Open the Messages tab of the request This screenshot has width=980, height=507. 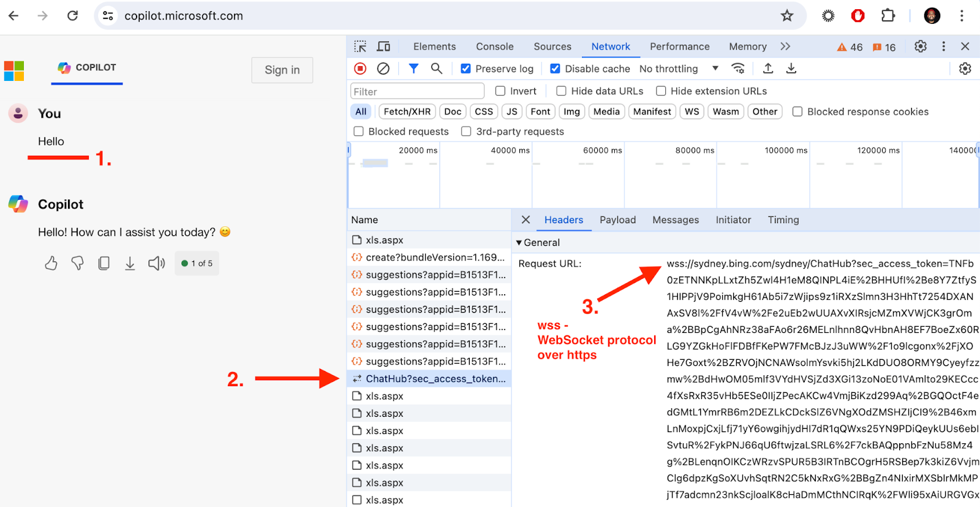click(x=676, y=220)
